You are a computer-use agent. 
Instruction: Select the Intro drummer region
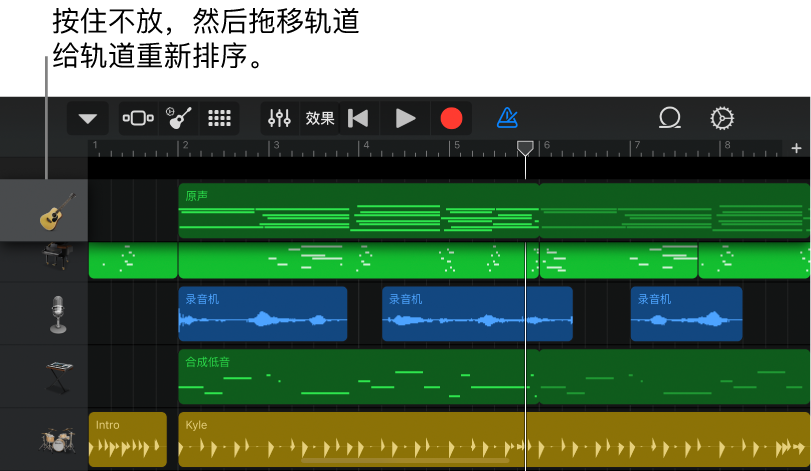point(128,439)
